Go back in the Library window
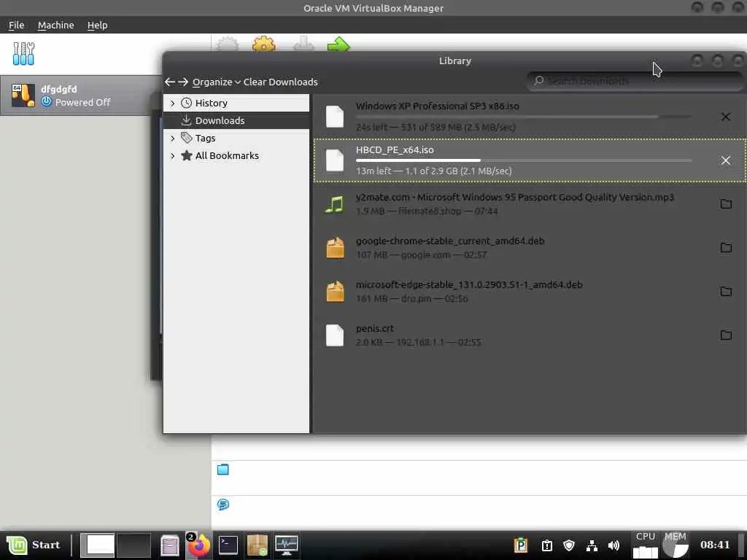Screen dimensions: 747x560 click(x=169, y=82)
